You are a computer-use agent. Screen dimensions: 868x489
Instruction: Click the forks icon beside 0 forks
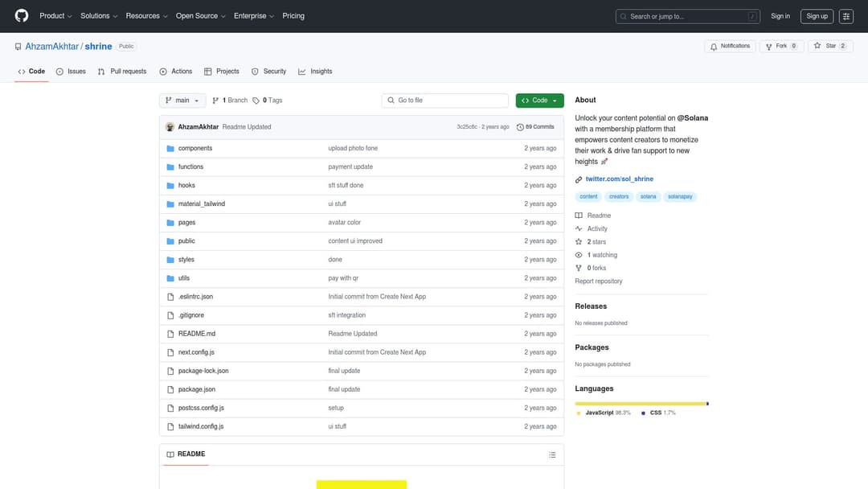(579, 268)
